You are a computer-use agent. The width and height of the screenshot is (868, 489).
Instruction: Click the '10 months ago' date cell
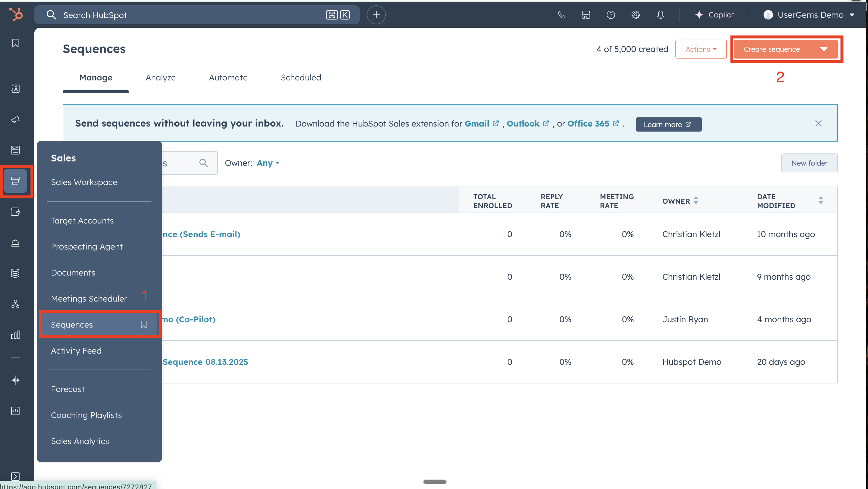[786, 234]
